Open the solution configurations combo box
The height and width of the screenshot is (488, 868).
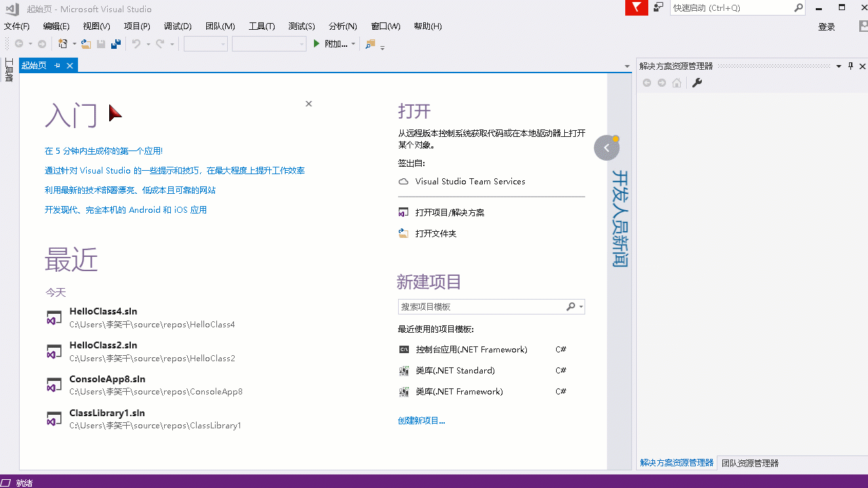point(205,44)
